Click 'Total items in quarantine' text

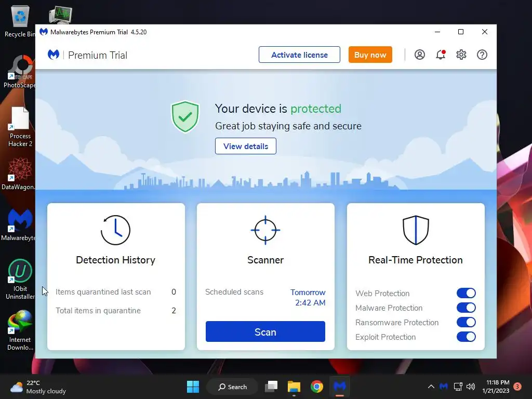tap(98, 311)
